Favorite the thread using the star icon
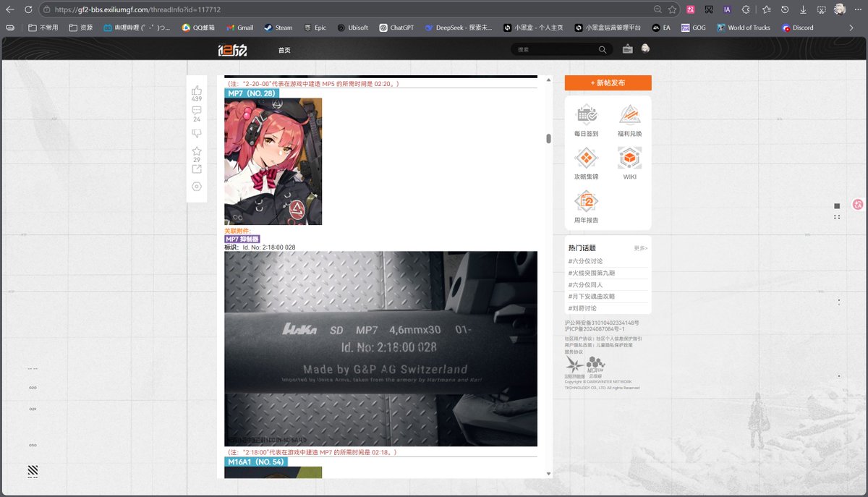The height and width of the screenshot is (497, 868). [196, 150]
